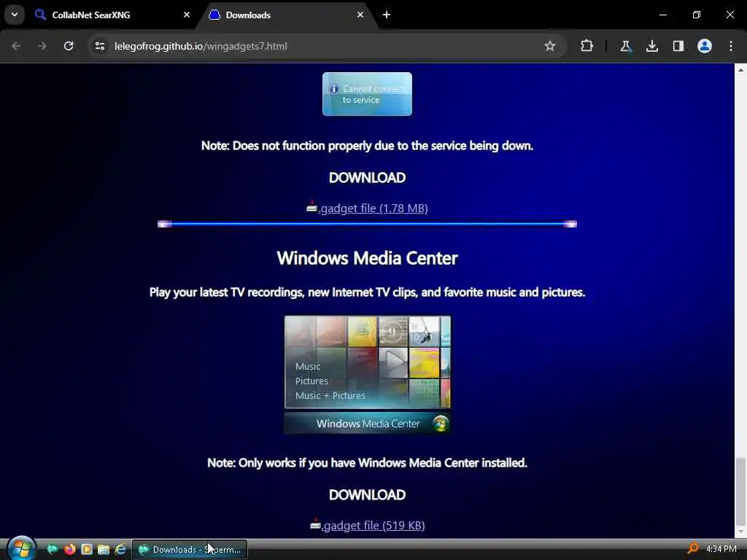Close the Downloads tab
Viewport: 747px width, 560px height.
[360, 15]
